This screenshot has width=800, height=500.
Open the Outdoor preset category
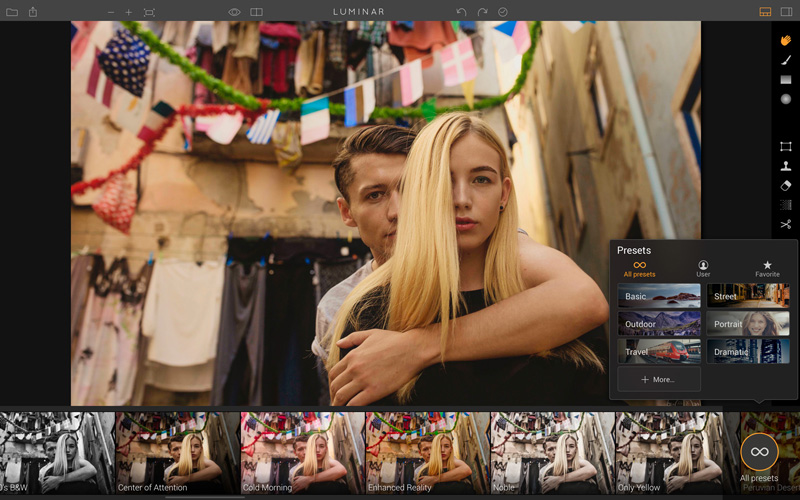pos(659,323)
